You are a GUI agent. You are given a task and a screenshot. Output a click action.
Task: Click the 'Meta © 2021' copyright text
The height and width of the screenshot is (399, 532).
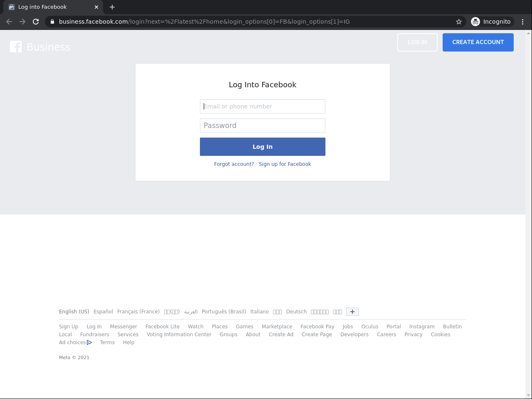tap(74, 357)
